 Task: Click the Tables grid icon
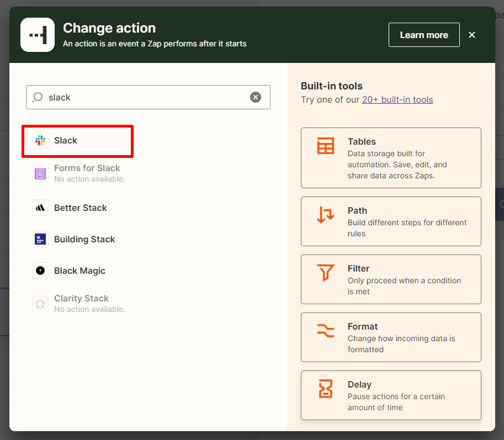[326, 146]
